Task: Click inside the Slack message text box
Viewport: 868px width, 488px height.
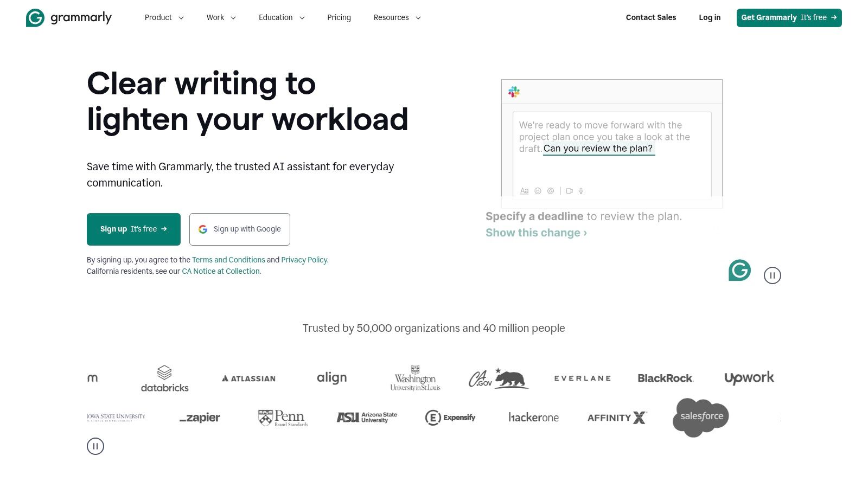Action: [x=612, y=155]
